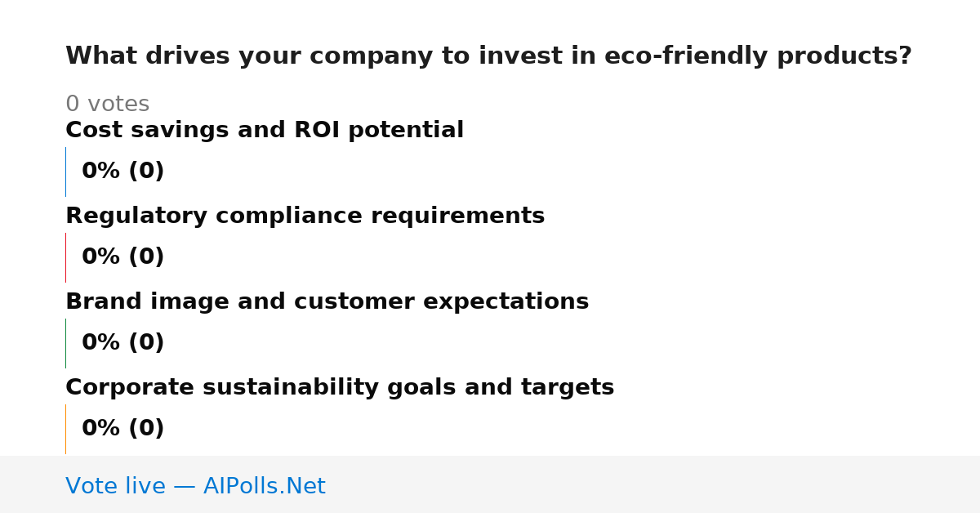Select 'Corporate sustainability goals and targets' option
The height and width of the screenshot is (513, 980).
340,387
